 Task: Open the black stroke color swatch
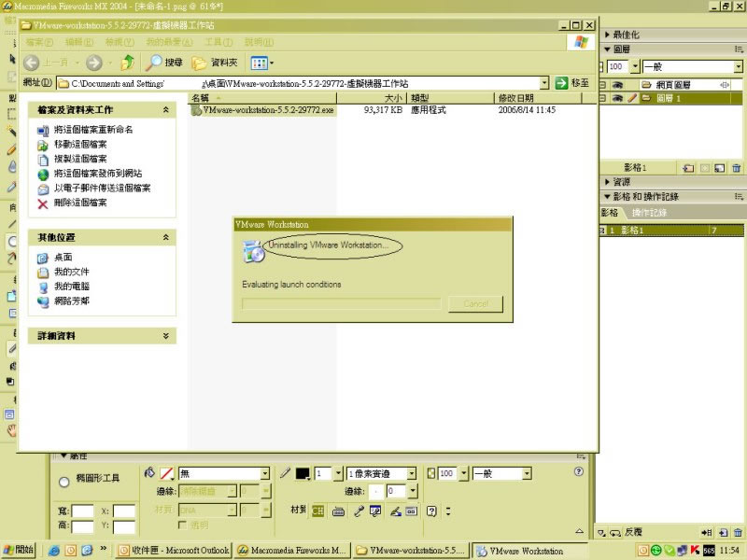303,473
